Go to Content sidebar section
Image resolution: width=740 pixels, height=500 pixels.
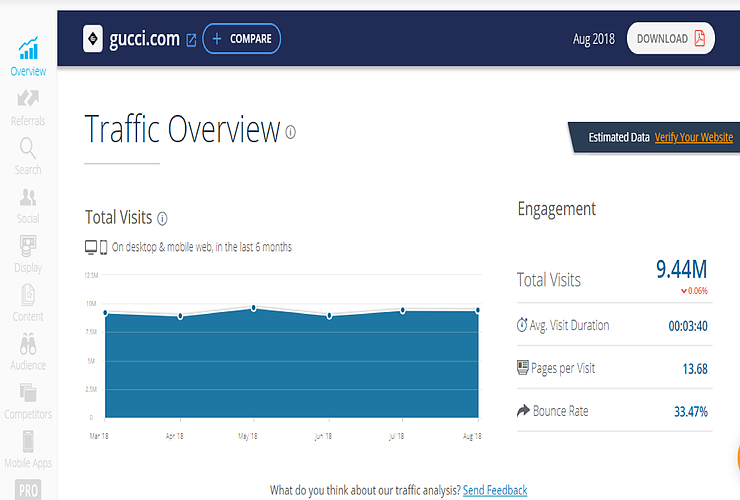coord(28,301)
